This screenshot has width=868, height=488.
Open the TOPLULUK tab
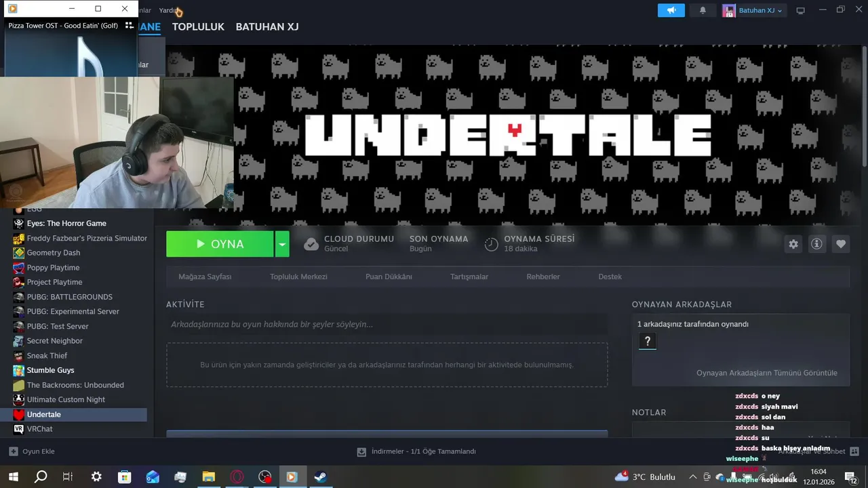click(x=198, y=27)
